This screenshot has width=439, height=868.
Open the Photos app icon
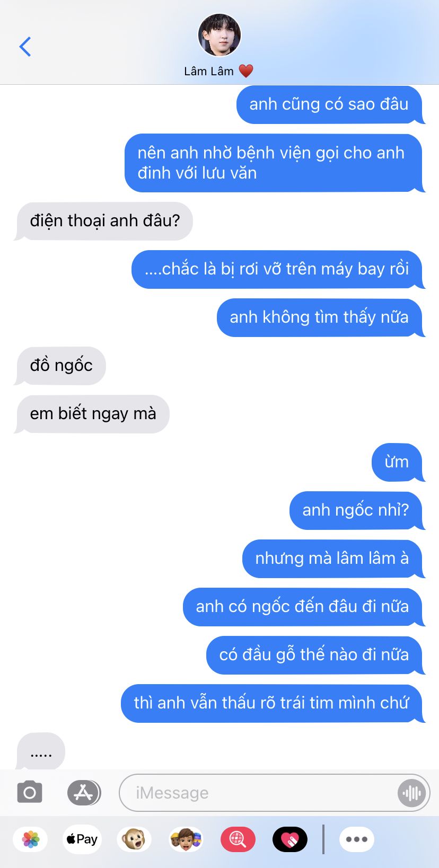(x=31, y=839)
